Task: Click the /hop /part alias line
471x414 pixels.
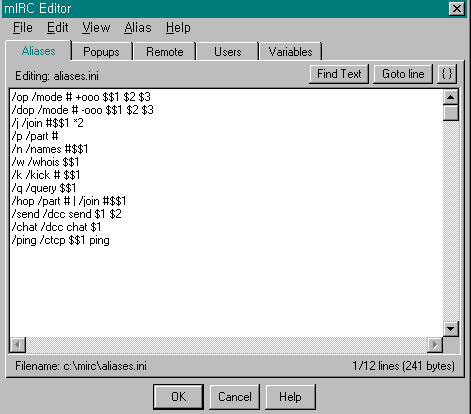Action: [69, 201]
